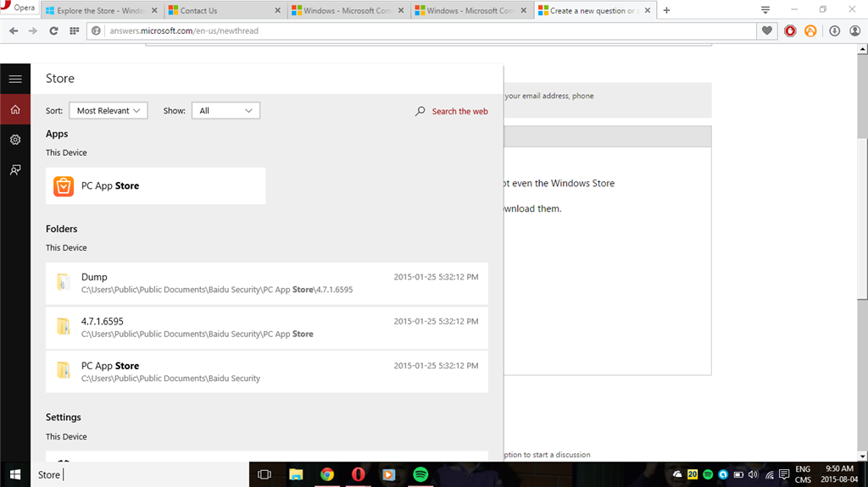
Task: Click the Settings section heading
Action: pos(63,418)
